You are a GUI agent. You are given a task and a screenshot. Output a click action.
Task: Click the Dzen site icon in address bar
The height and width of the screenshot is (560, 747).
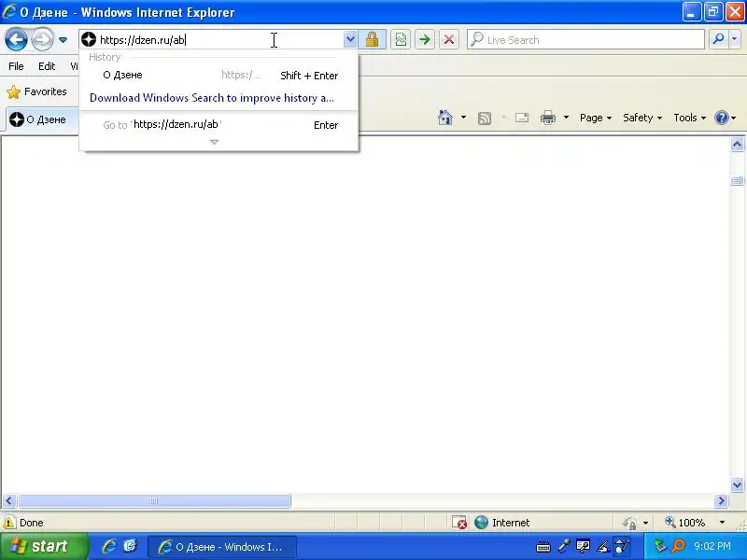pos(89,39)
